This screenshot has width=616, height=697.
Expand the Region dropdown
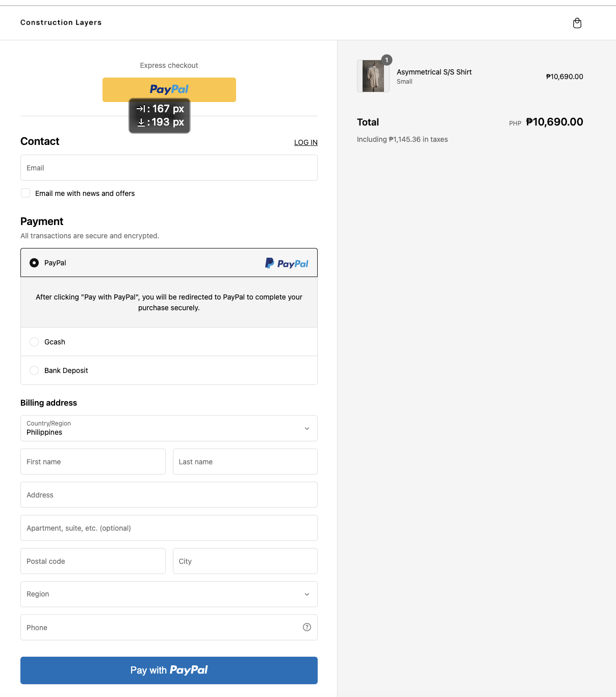pyautogui.click(x=169, y=594)
